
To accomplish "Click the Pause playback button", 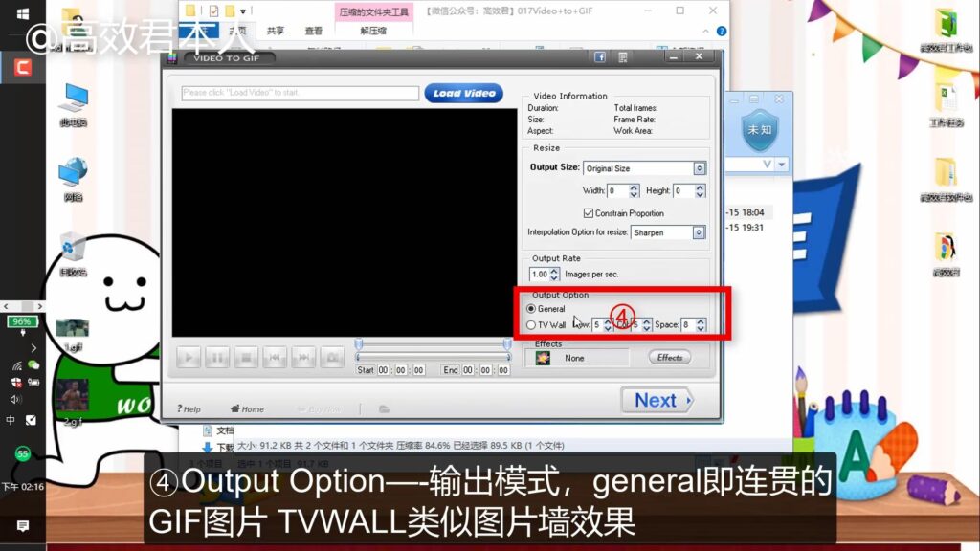I will coord(217,358).
